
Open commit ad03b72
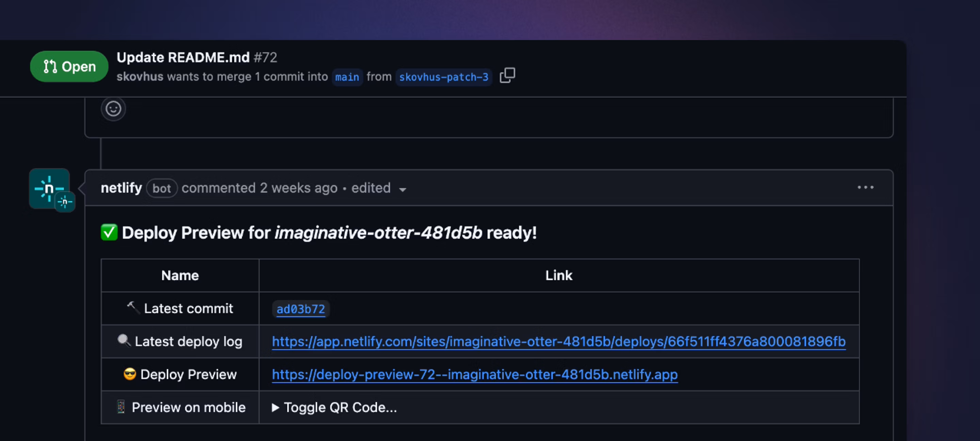click(x=300, y=309)
